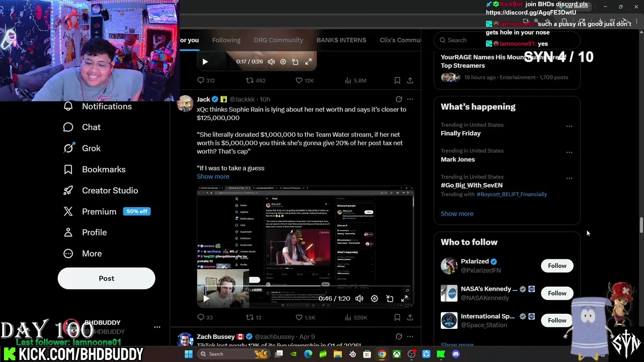
Task: Open more options for Finally Friday trend
Action: [x=569, y=126]
